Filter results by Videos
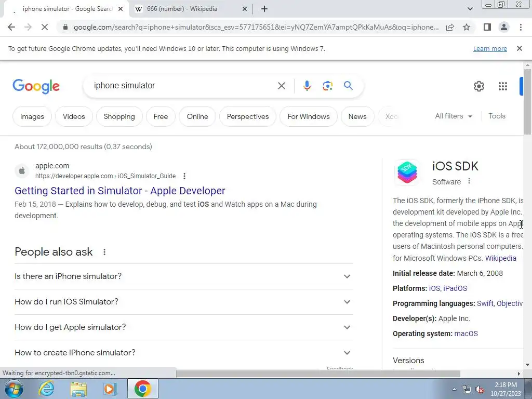 point(74,116)
